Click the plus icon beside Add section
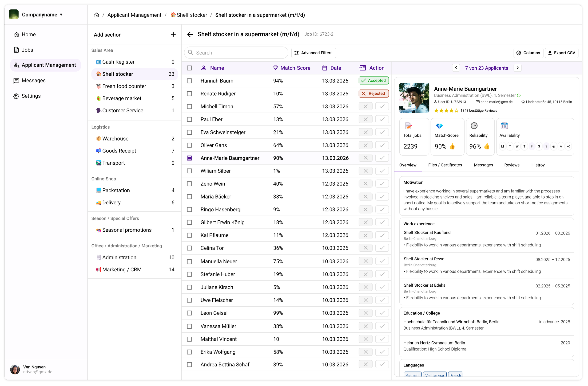588x386 pixels. (x=173, y=35)
